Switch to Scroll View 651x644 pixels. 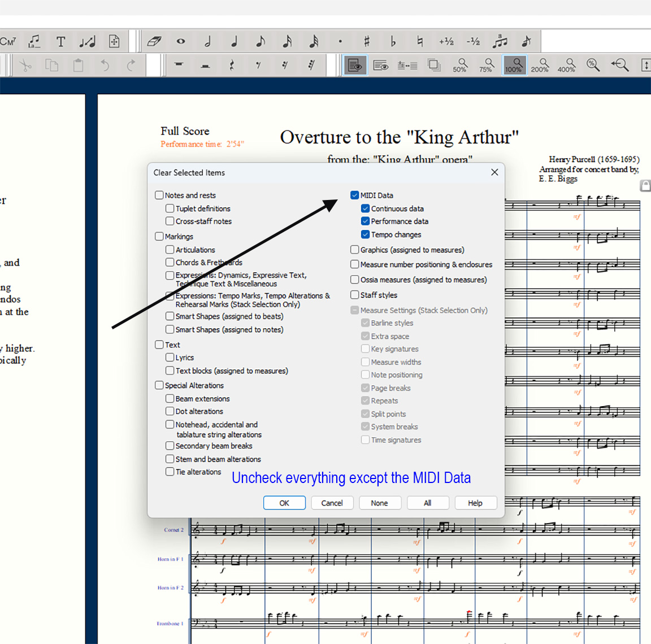point(381,65)
